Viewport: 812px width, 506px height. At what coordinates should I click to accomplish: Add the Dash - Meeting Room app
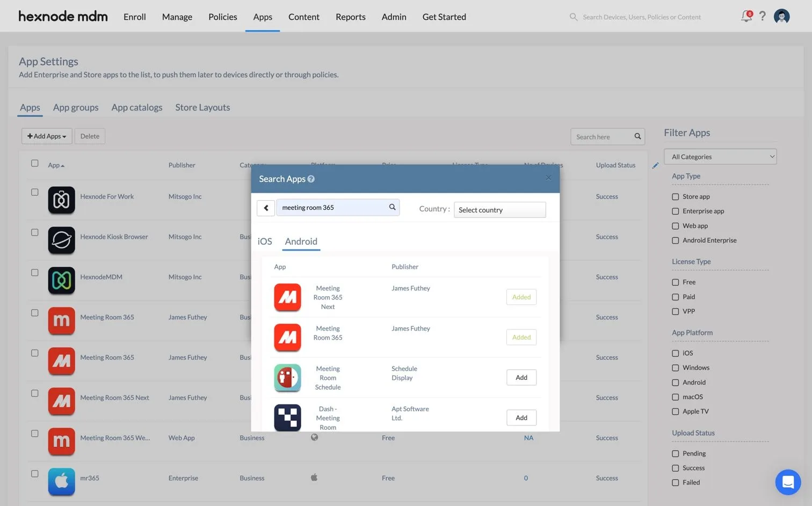click(x=521, y=418)
